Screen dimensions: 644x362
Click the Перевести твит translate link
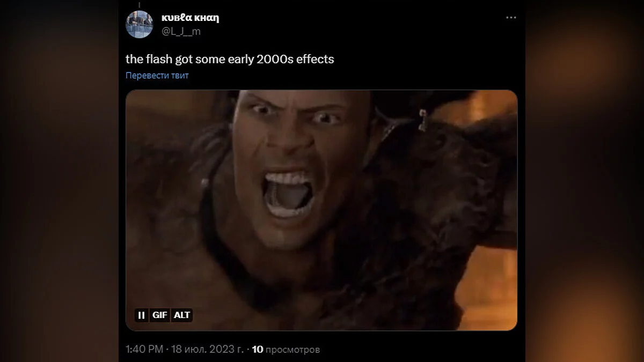157,76
